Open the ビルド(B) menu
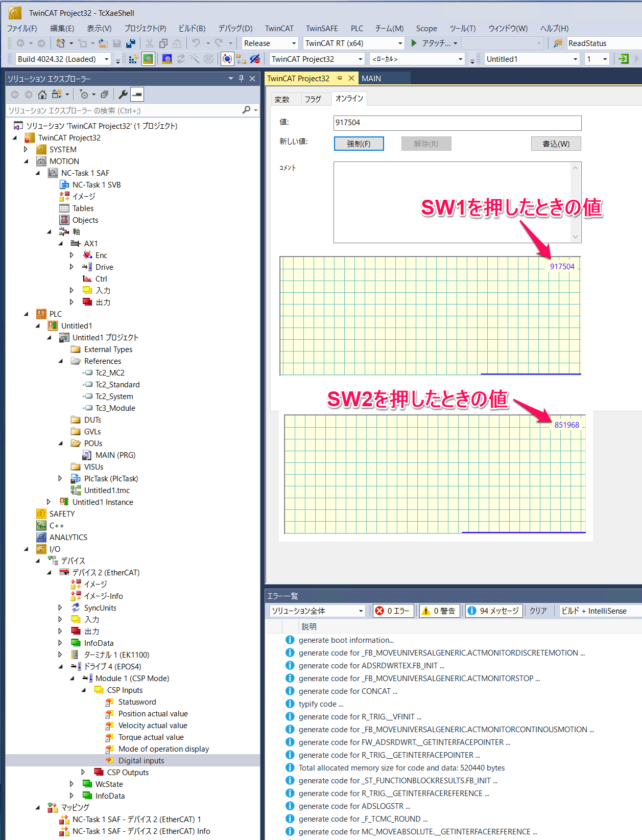This screenshot has height=840, width=642. coord(192,29)
